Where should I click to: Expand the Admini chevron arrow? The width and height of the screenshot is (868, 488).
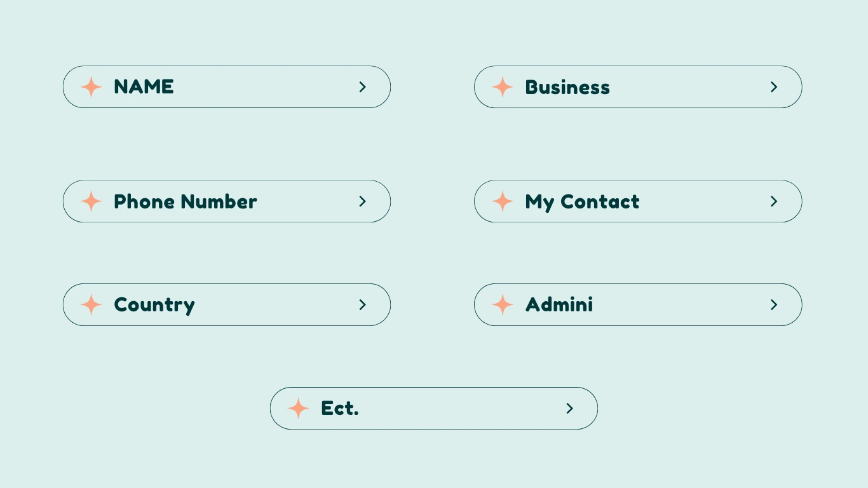tap(774, 305)
